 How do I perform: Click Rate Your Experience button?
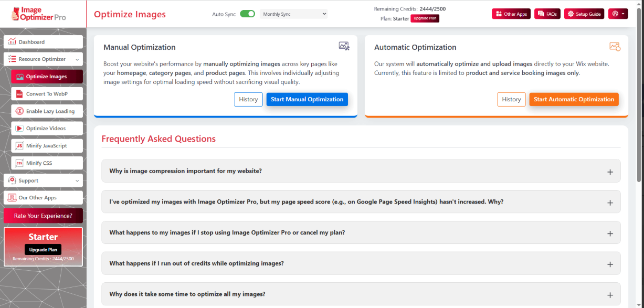pos(43,216)
